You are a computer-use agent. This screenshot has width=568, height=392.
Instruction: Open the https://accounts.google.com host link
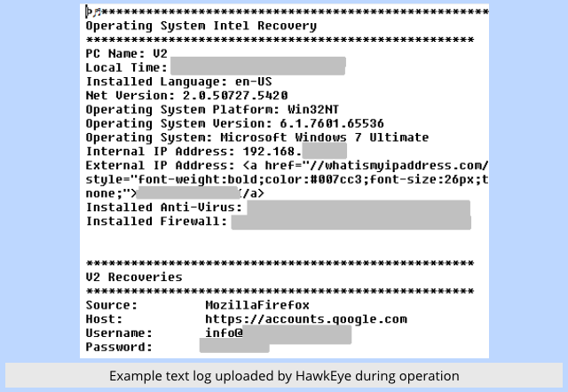coord(306,319)
